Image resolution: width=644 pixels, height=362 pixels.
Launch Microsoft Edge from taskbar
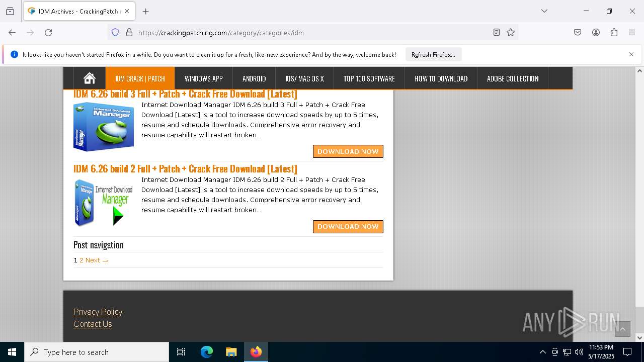pyautogui.click(x=207, y=352)
